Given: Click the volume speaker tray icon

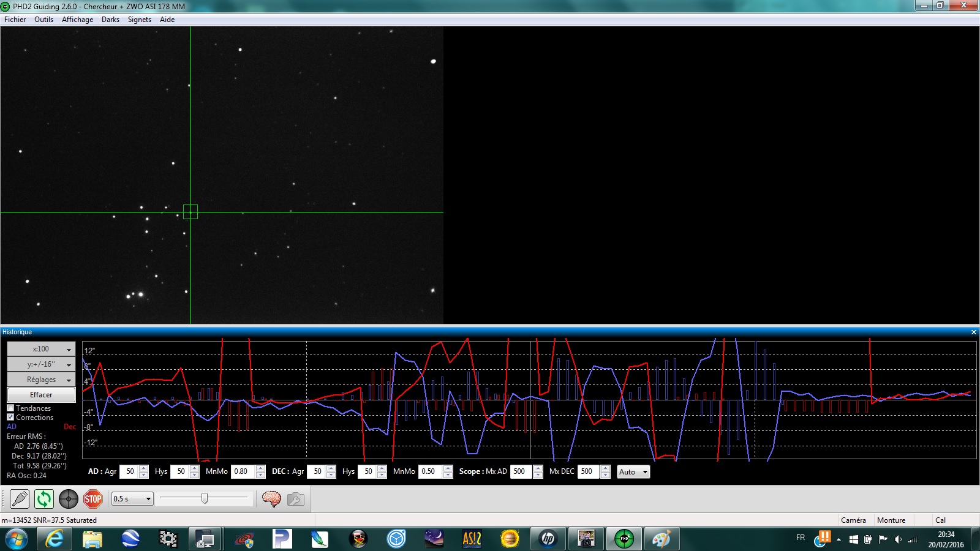Looking at the screenshot, I should pos(897,539).
